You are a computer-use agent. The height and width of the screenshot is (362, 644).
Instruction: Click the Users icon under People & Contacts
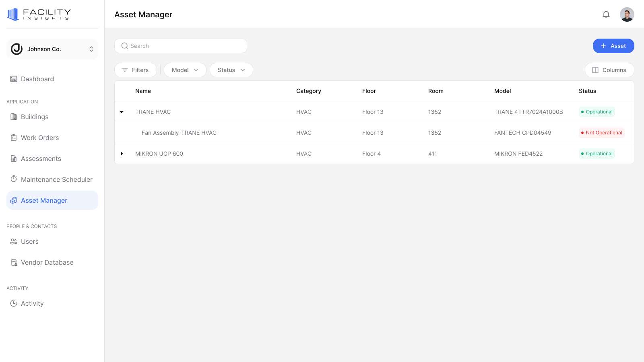(14, 241)
